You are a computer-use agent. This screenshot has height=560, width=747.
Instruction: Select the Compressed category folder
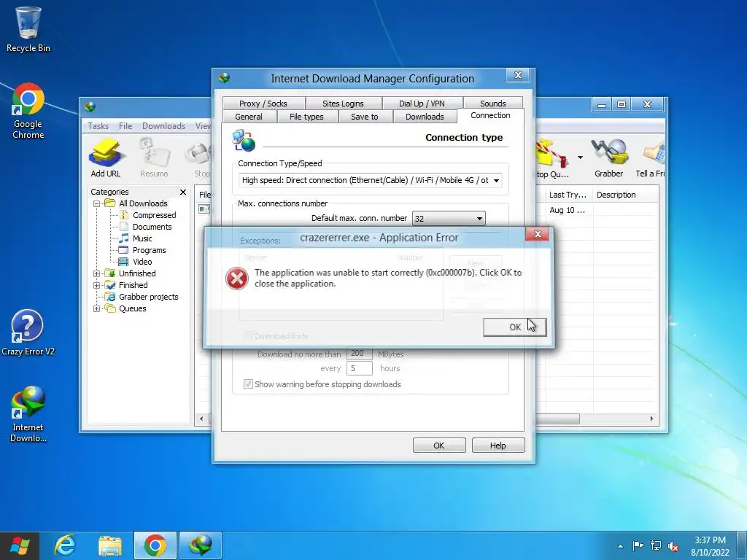[155, 215]
